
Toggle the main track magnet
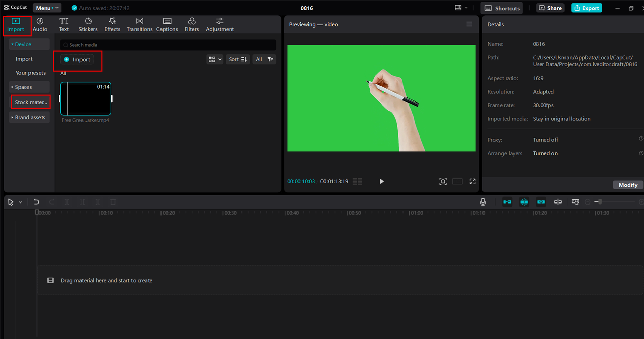(507, 202)
